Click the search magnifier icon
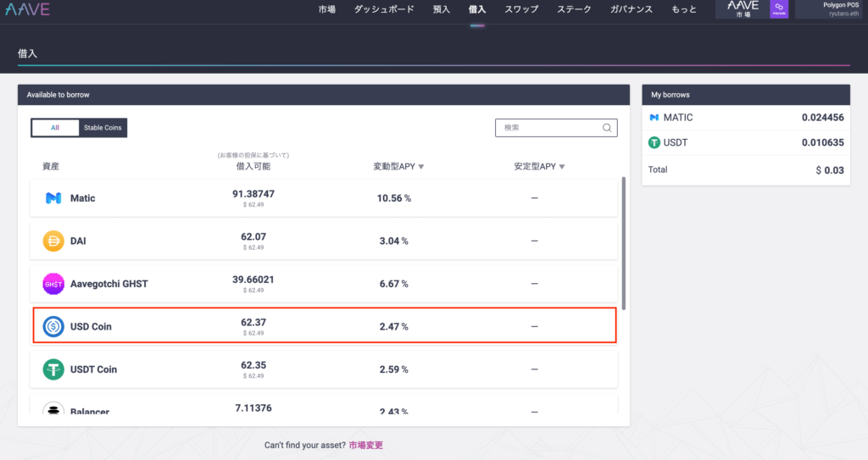Viewport: 868px width, 460px height. point(607,128)
